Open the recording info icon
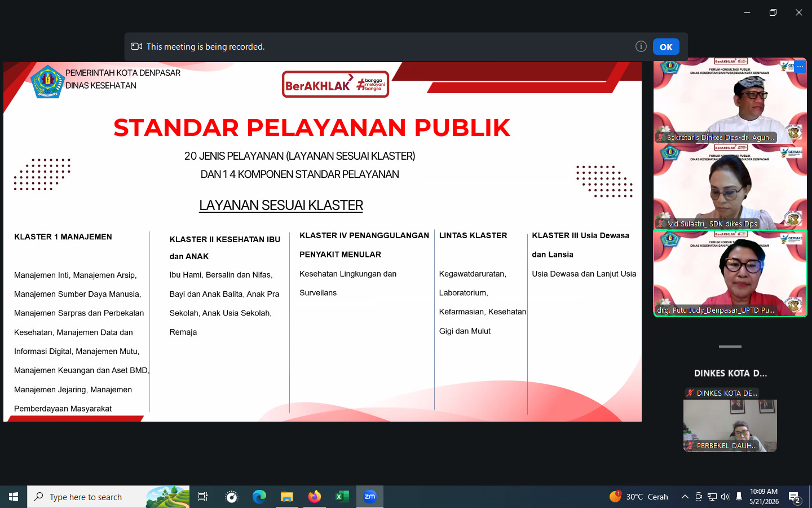The width and height of the screenshot is (812, 508). click(x=641, y=46)
